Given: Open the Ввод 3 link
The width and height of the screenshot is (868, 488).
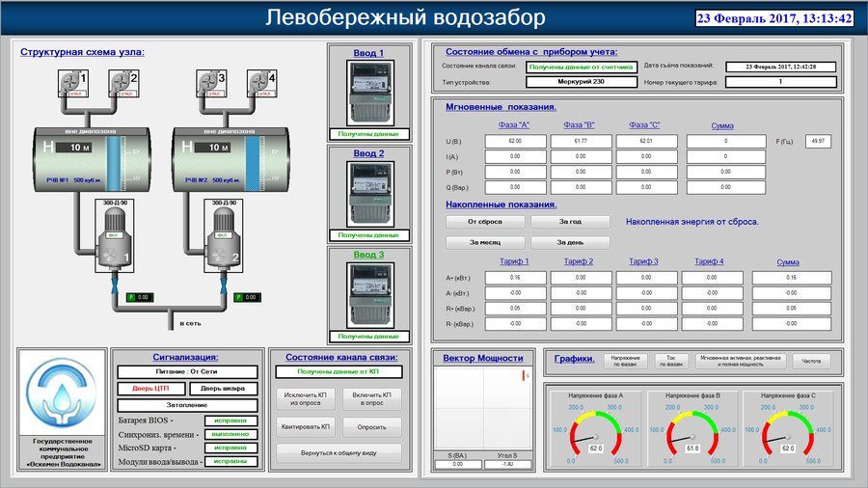Looking at the screenshot, I should 368,255.
